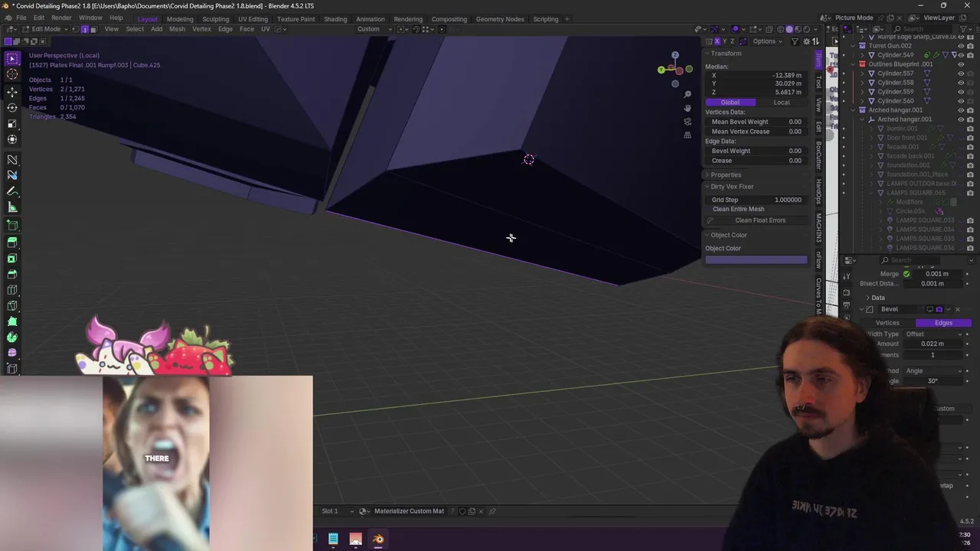
Task: Select the Spin tool
Action: click(x=12, y=337)
